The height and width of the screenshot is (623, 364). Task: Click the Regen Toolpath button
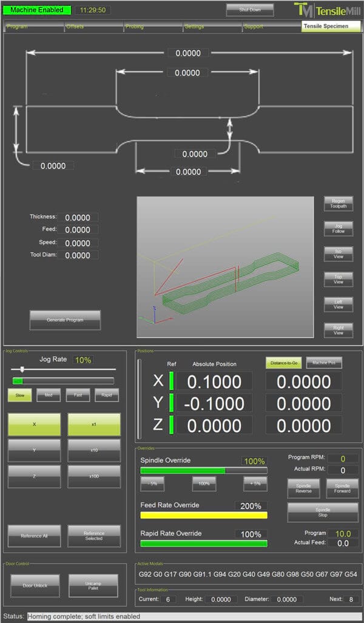[x=338, y=203]
